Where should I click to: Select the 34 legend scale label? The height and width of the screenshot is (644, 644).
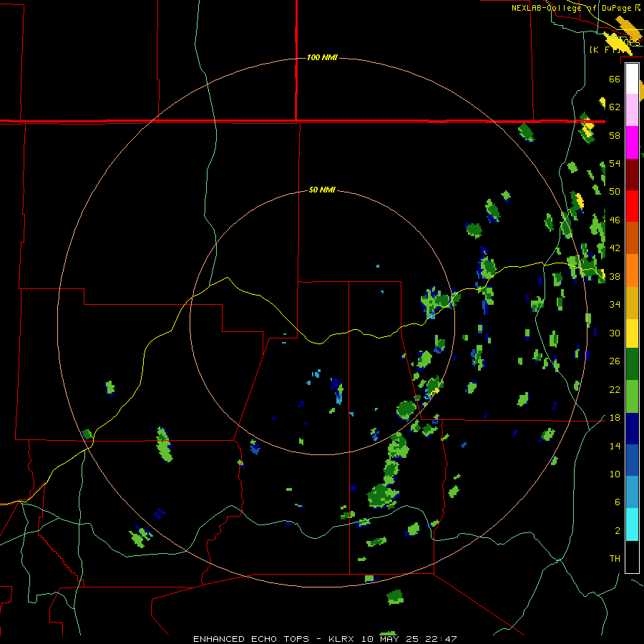point(615,304)
